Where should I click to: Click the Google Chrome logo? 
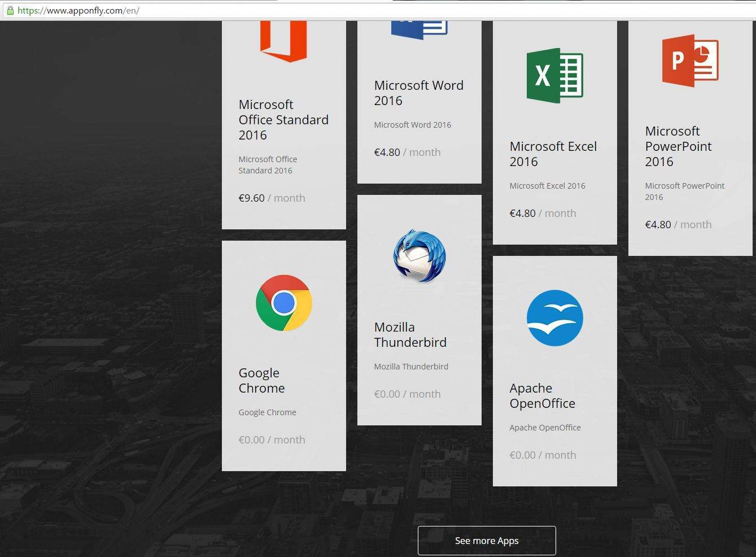[x=284, y=303]
